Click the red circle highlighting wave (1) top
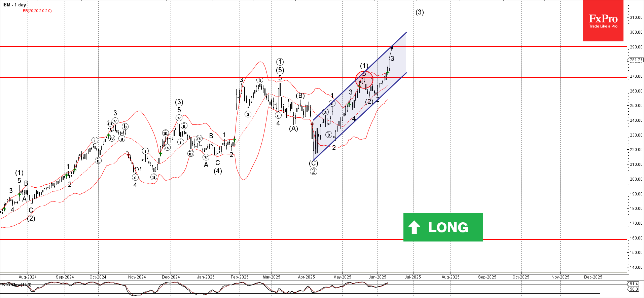 pos(364,80)
